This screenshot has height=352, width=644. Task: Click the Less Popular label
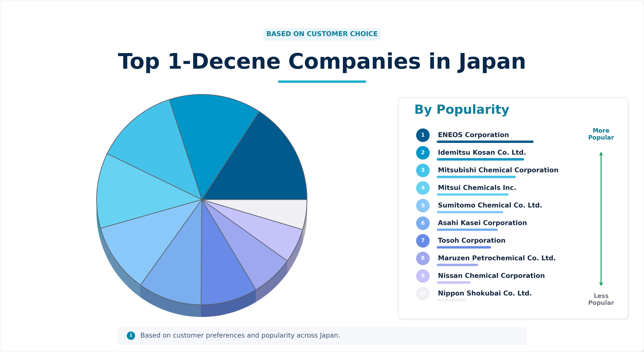point(601,299)
